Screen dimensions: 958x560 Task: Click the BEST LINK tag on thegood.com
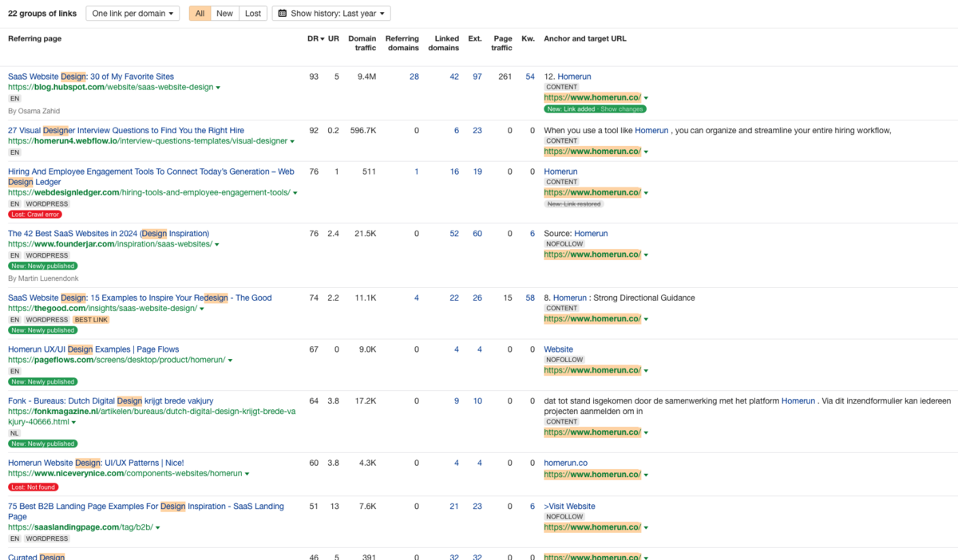(90, 320)
